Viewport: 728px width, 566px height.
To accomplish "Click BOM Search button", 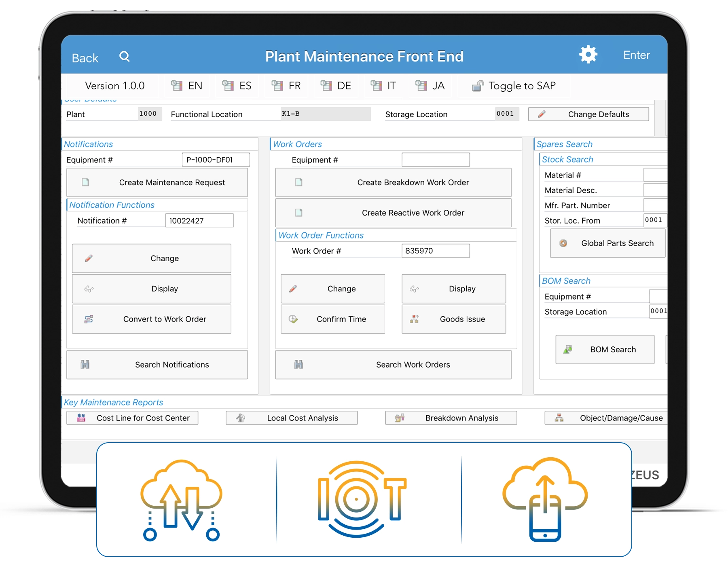I will click(605, 349).
